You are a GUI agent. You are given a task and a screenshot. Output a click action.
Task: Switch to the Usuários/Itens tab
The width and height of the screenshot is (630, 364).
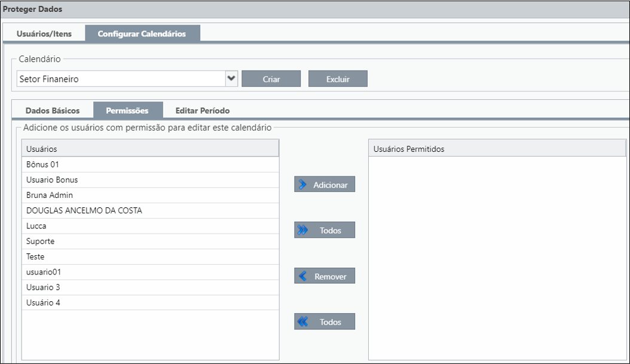44,33
